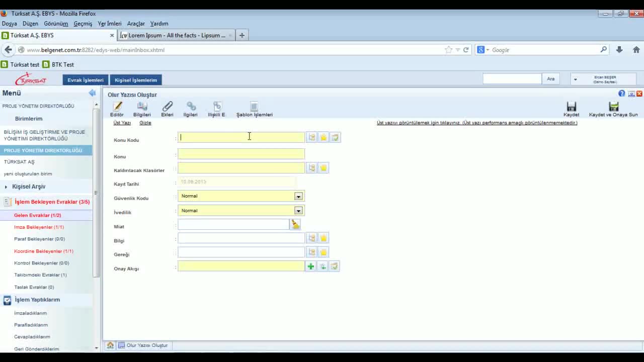Open the Güvenlik Kodu dropdown
Screen dimensions: 644x362
coord(298,196)
